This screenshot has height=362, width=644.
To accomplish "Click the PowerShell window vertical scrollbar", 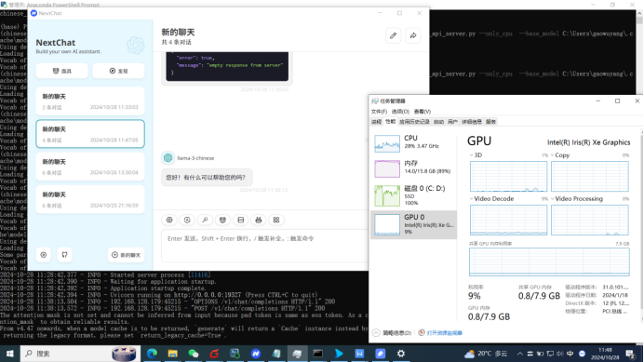I will [639, 51].
